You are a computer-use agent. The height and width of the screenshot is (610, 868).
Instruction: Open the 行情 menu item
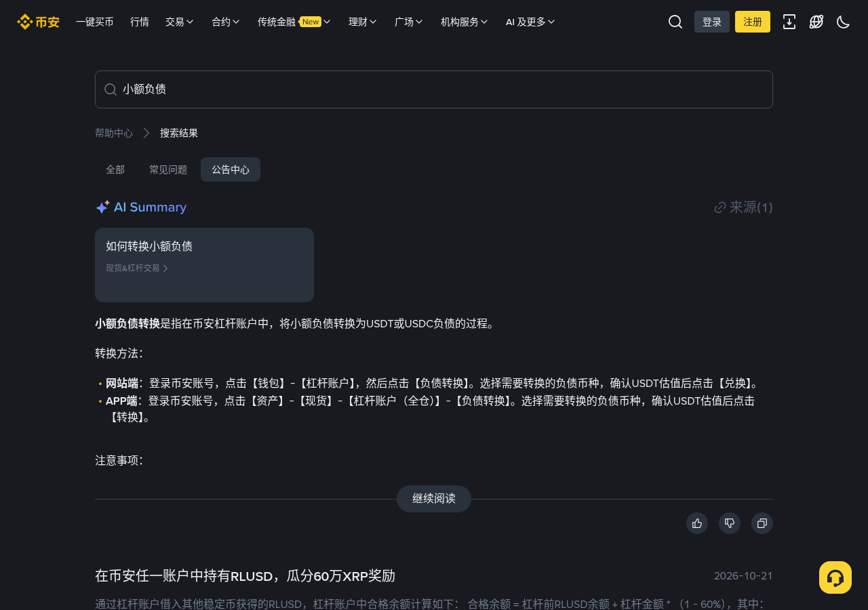[x=140, y=22]
